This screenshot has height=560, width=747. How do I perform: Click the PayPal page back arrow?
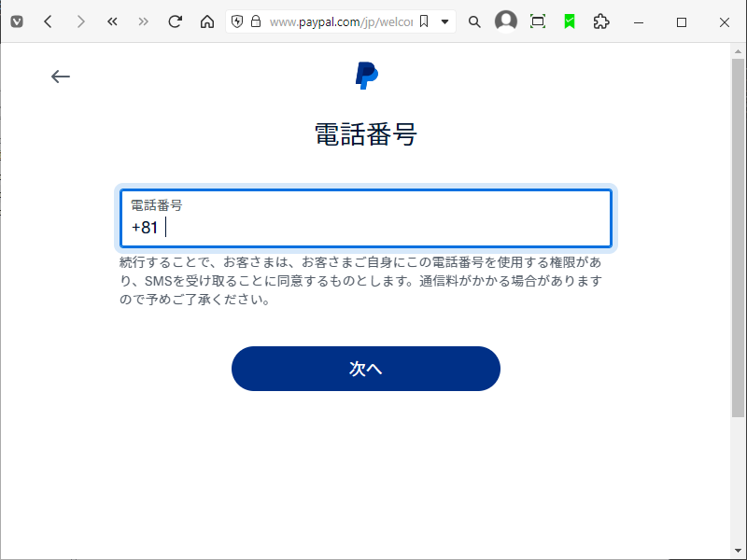[61, 77]
